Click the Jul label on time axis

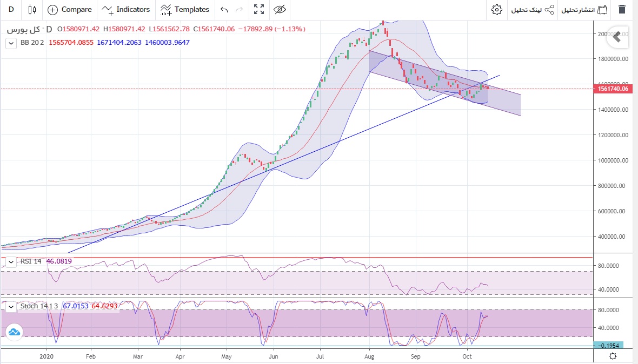[320, 356]
